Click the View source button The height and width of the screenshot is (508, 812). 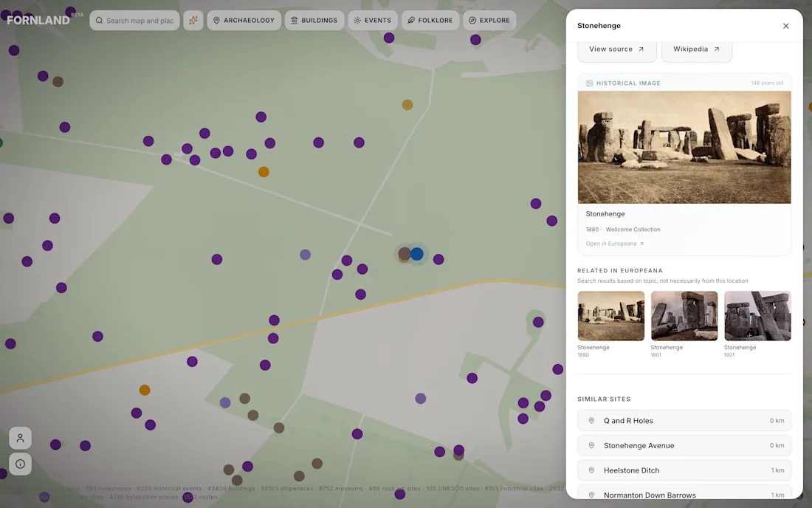(617, 49)
